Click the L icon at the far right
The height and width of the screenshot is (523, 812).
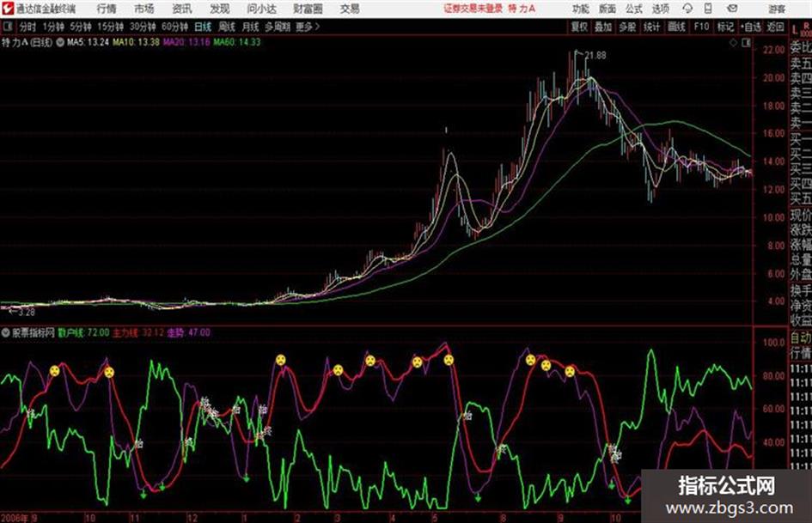click(795, 30)
